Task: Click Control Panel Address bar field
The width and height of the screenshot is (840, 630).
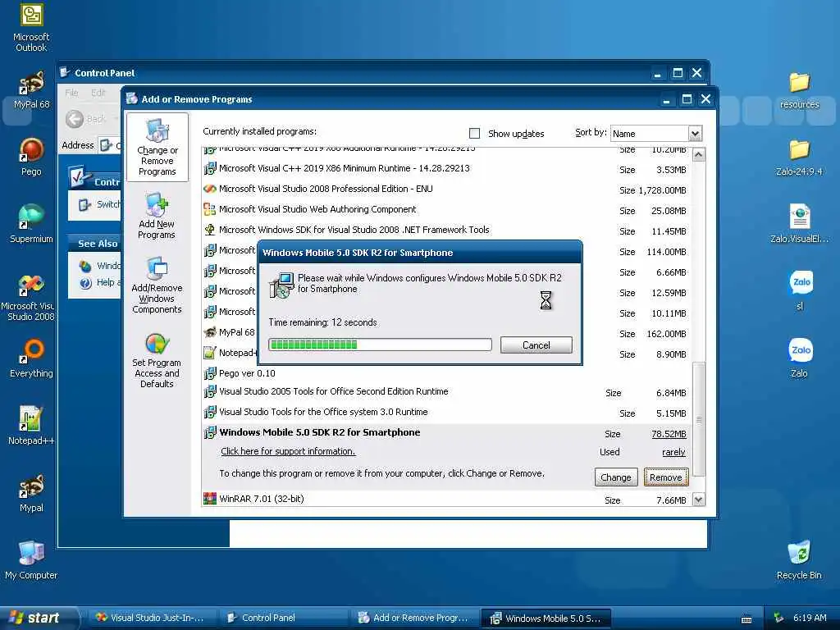Action: pyautogui.click(x=111, y=145)
